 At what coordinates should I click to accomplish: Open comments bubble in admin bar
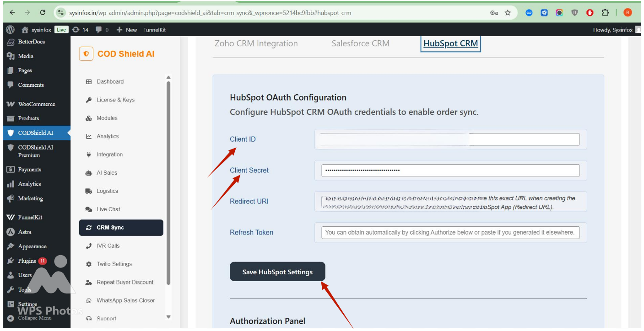[x=102, y=30]
